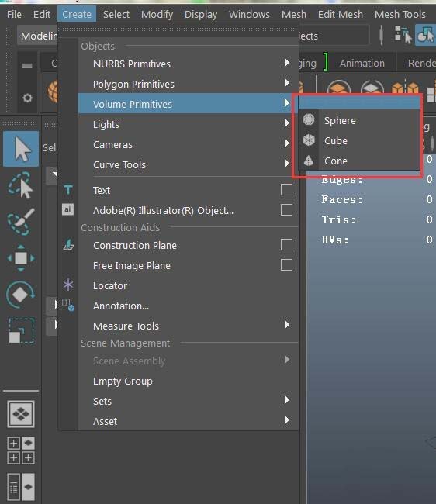This screenshot has width=436, height=504.
Task: Activate the Move tool
Action: tap(21, 258)
